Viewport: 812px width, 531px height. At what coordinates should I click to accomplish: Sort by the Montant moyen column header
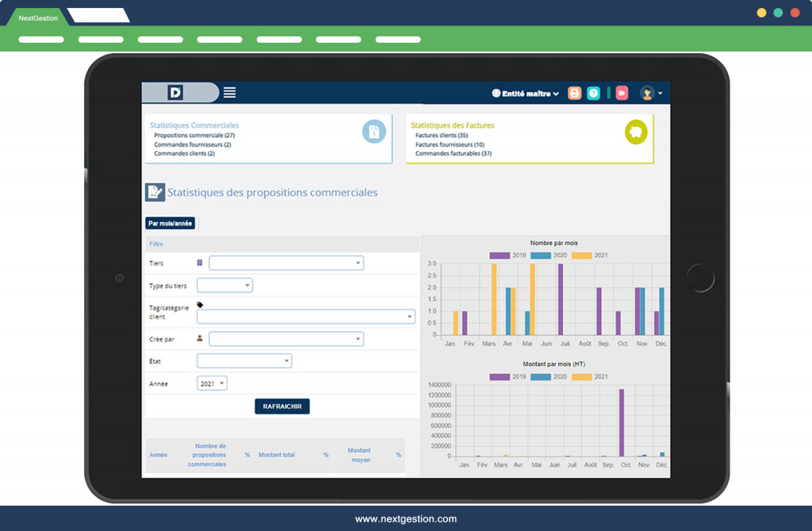[x=359, y=455]
